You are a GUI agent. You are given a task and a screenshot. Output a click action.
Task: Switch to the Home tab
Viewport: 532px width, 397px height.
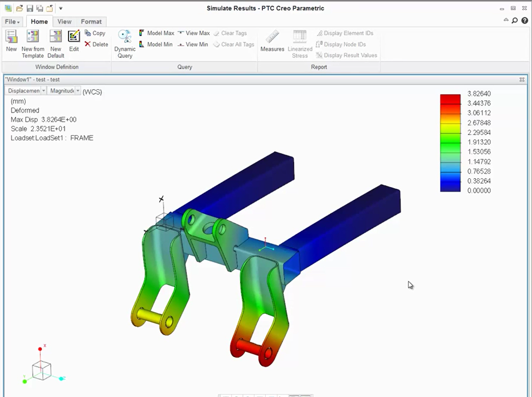[40, 21]
